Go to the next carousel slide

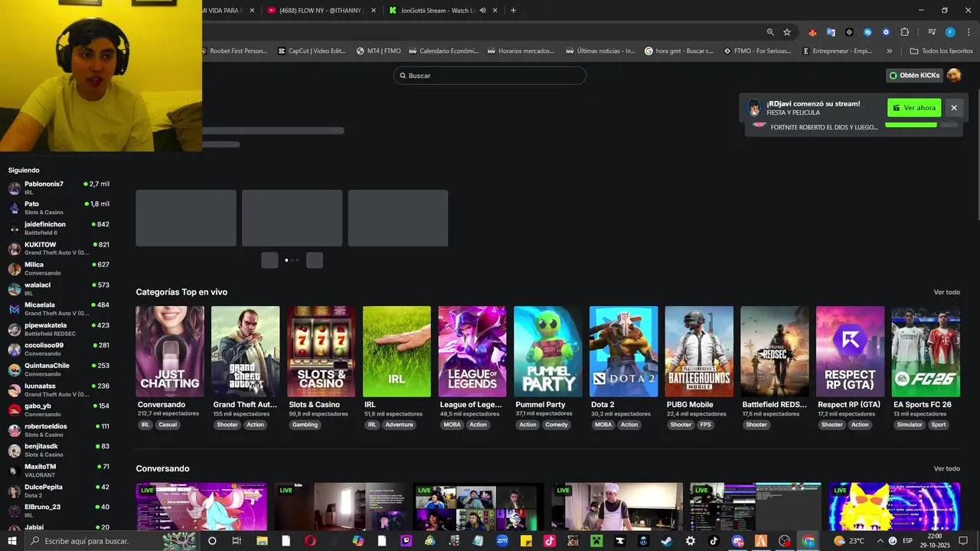[315, 260]
